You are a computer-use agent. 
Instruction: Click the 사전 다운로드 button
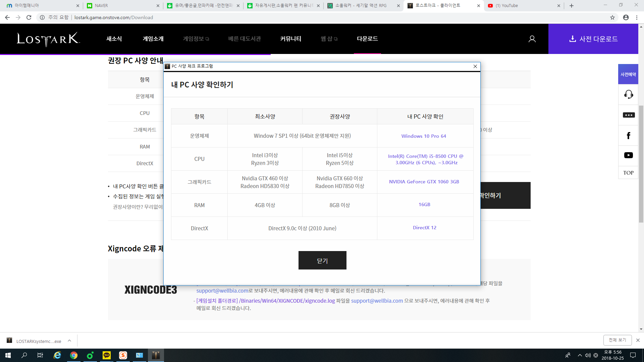pos(593,39)
